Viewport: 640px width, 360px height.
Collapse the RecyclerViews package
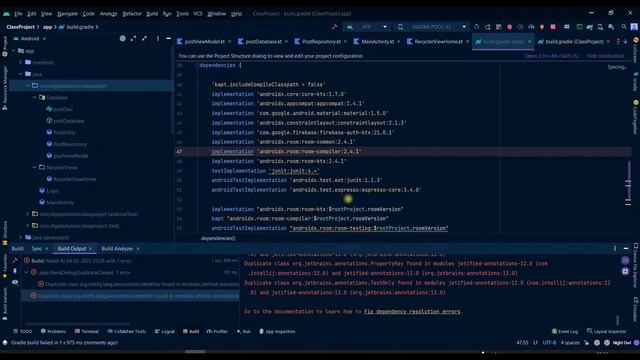[x=35, y=167]
